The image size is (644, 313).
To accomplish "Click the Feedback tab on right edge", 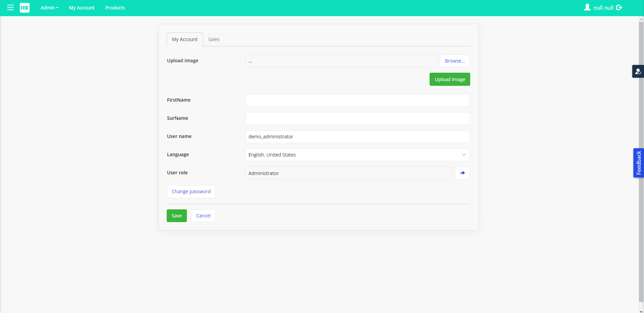I will (638, 163).
